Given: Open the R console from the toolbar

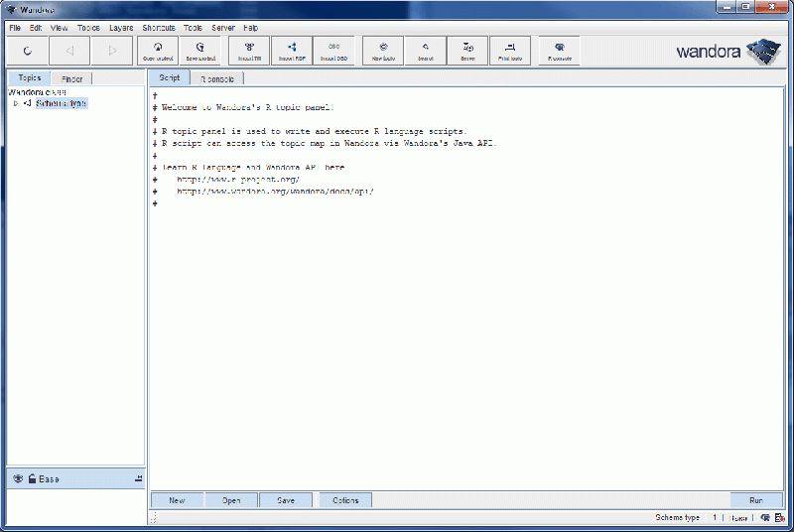Looking at the screenshot, I should pyautogui.click(x=559, y=51).
